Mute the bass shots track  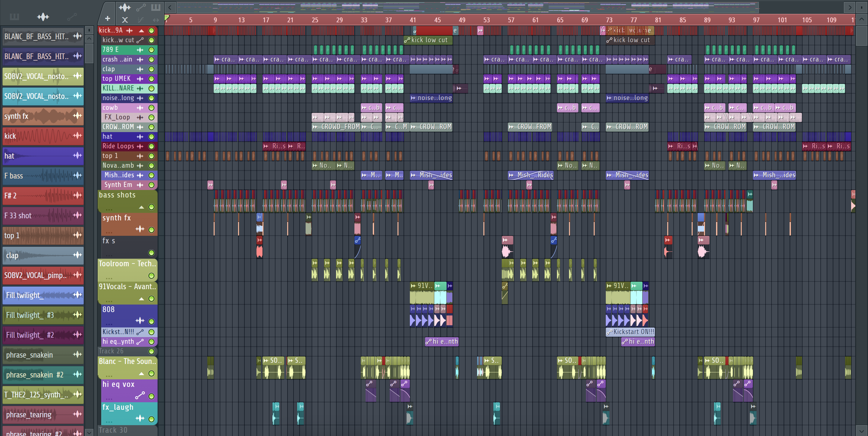coord(152,207)
